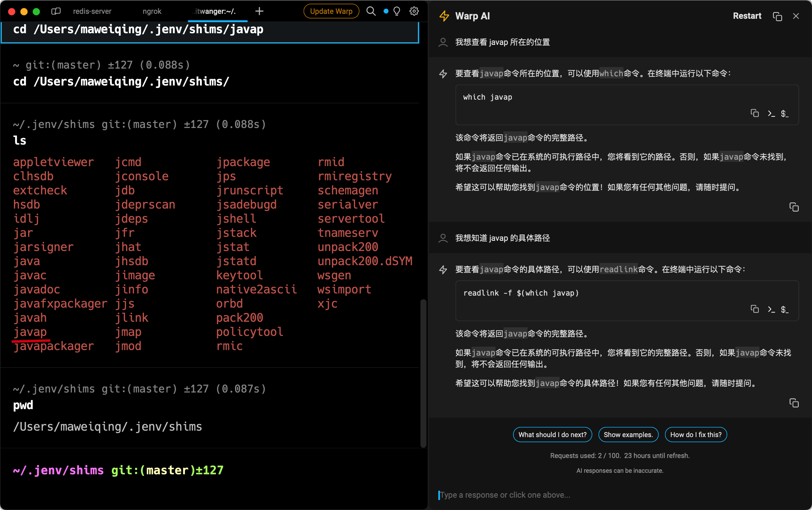Viewport: 812px width, 510px height.
Task: Switch to the redis-server tab
Action: coord(92,11)
